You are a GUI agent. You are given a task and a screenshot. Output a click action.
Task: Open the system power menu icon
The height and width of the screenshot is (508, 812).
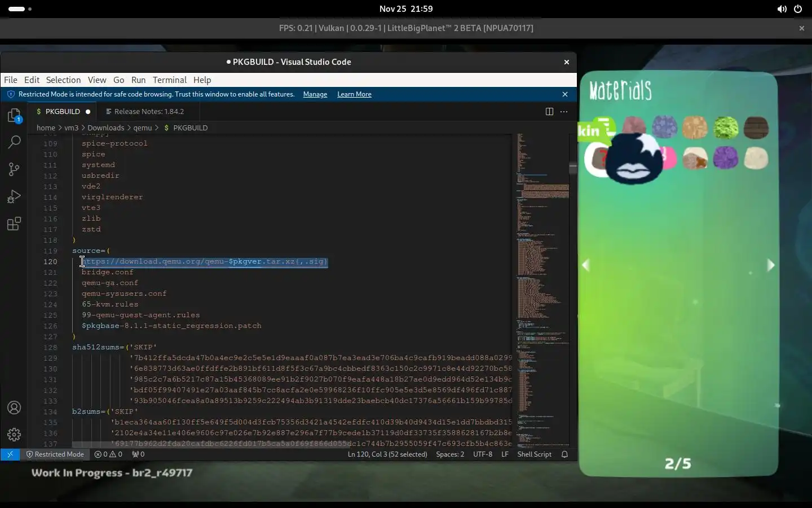[x=798, y=9]
